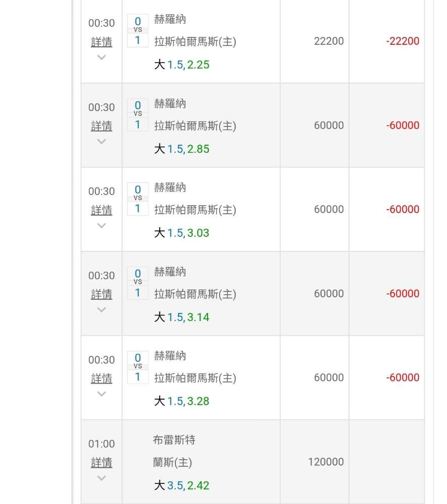Viewport: 447px width, 504px height.
Task: Click the 大 3.5, 2.42 odds text
Action: tap(181, 486)
